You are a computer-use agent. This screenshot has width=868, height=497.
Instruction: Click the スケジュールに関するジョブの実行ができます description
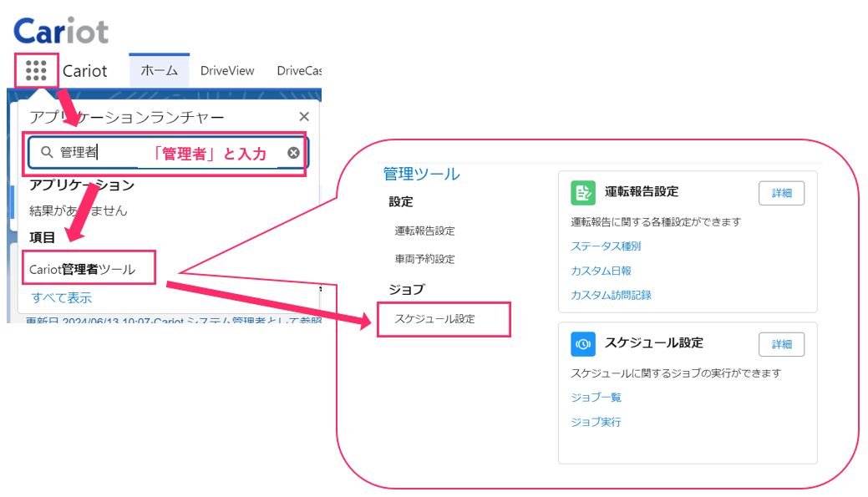pyautogui.click(x=676, y=373)
